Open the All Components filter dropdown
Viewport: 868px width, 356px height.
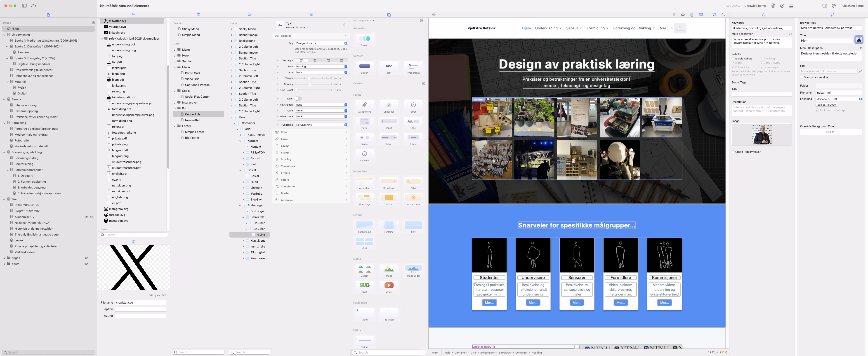(x=364, y=21)
